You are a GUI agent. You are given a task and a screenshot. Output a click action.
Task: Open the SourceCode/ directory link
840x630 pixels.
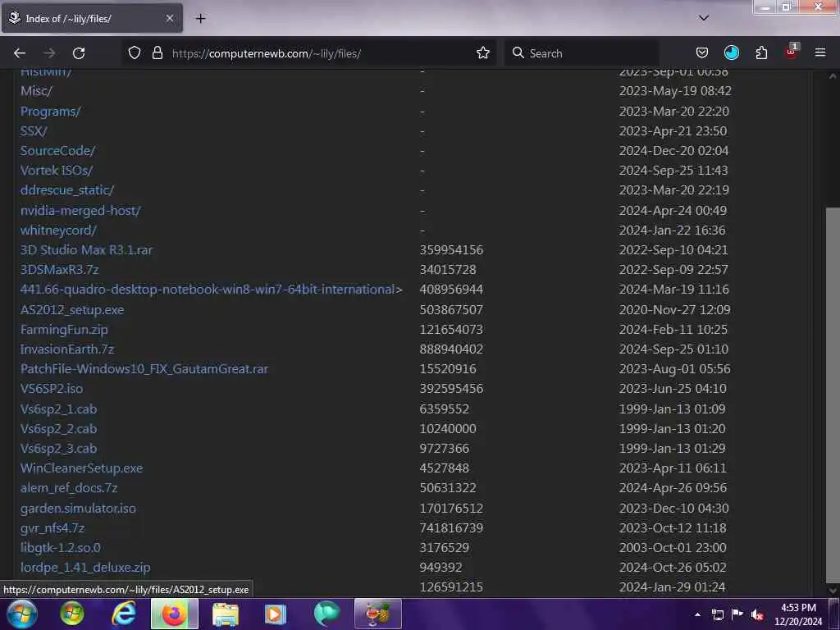point(57,151)
